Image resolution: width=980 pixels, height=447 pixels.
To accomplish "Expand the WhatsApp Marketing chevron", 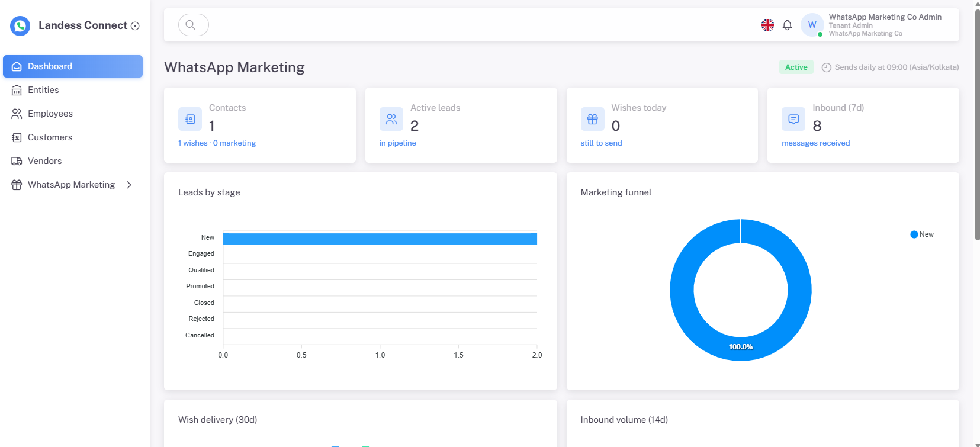I will 129,185.
